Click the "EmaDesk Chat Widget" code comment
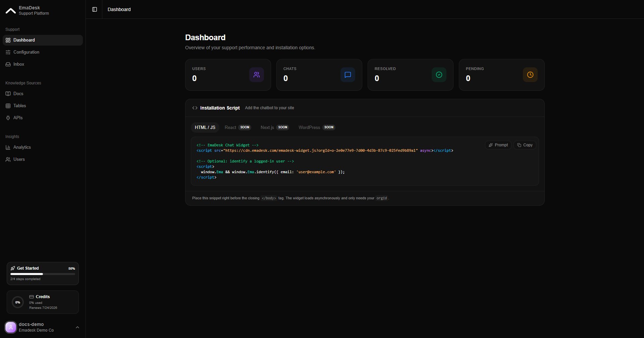 [x=227, y=145]
